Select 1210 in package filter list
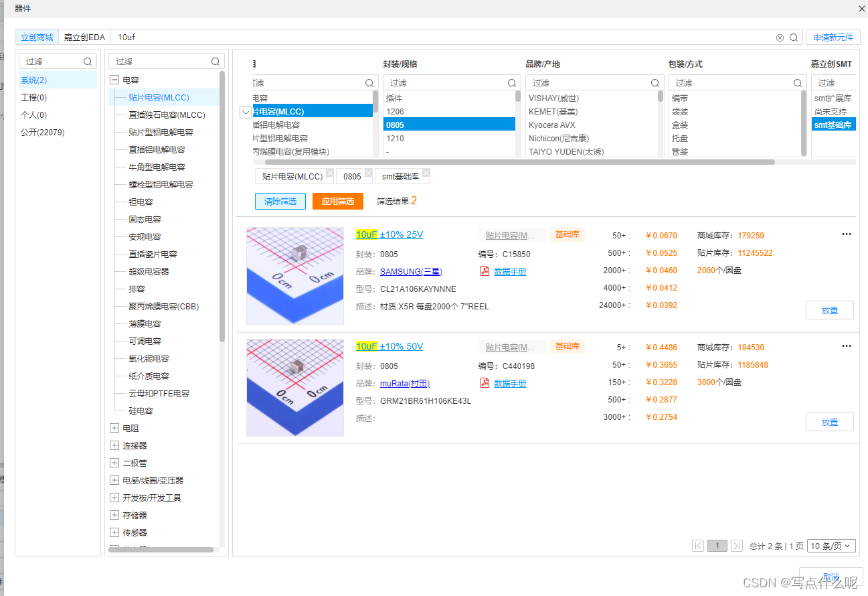The image size is (868, 596). pos(449,139)
